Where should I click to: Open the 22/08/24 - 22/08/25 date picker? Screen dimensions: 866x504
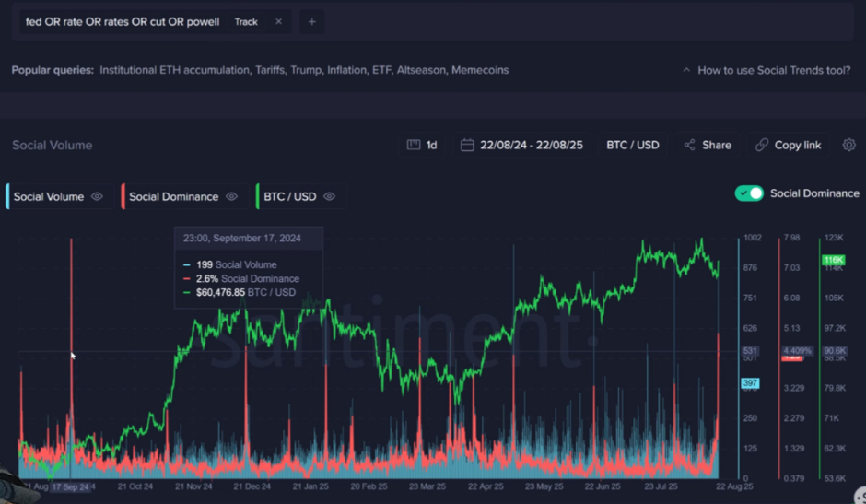532,145
